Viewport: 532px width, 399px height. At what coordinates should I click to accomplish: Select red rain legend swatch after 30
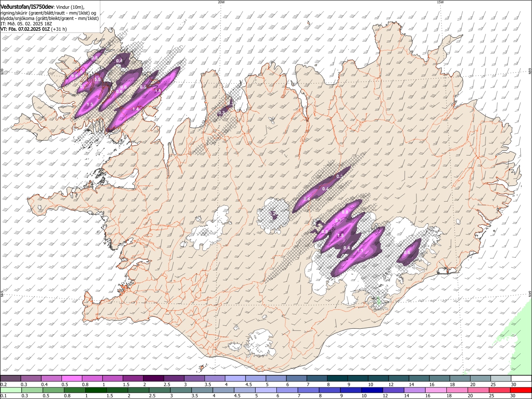(521, 390)
